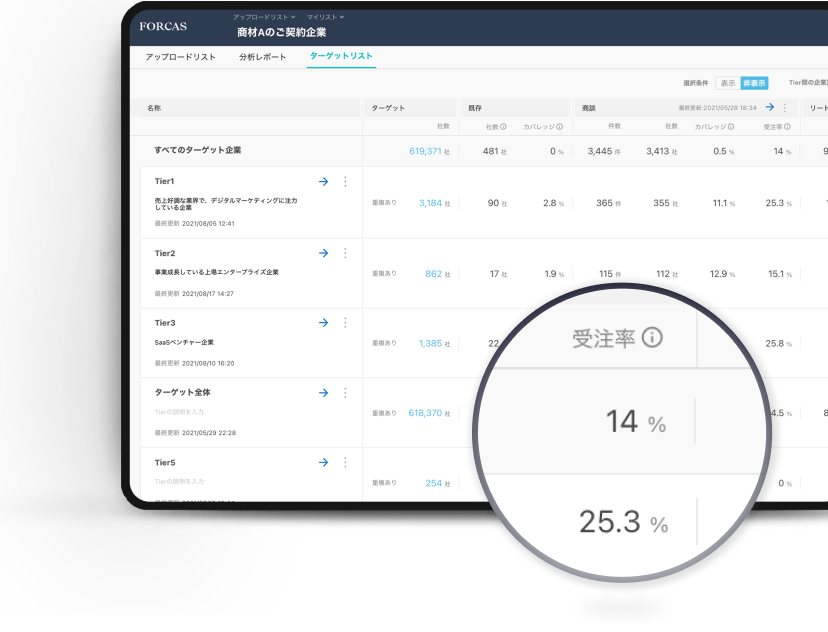Viewport: 828px width, 632px height.
Task: Open the ターゲット全体 three-dot menu
Action: pos(345,393)
